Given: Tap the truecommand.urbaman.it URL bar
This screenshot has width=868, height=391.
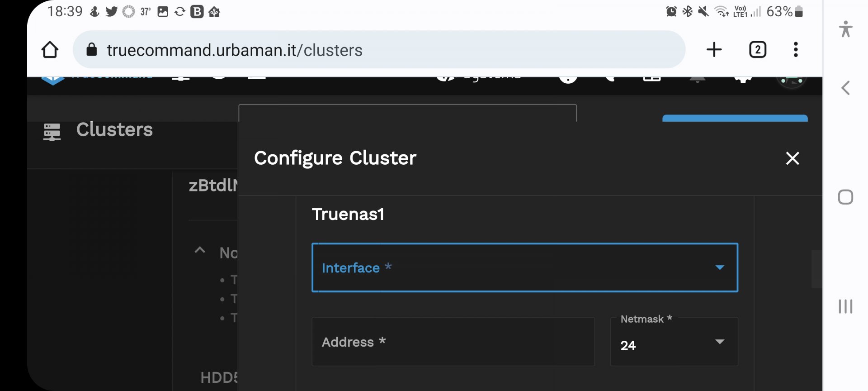Looking at the screenshot, I should point(379,49).
